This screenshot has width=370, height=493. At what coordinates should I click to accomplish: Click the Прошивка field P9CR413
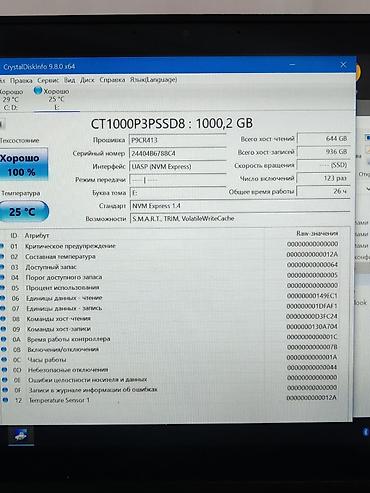tap(178, 140)
